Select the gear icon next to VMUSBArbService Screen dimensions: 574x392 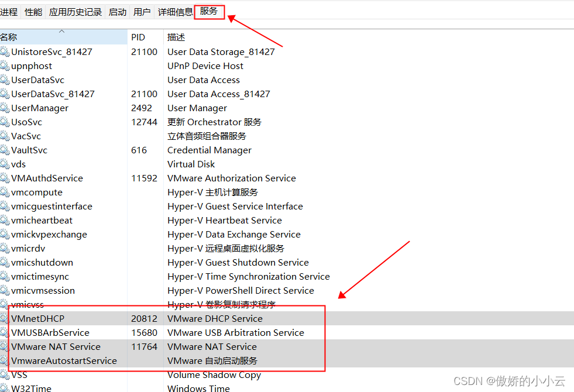click(x=5, y=332)
